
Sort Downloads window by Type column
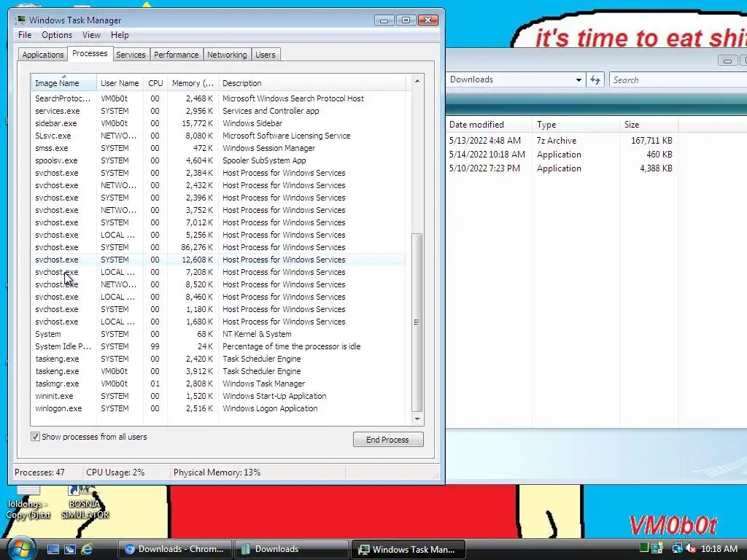[576, 125]
